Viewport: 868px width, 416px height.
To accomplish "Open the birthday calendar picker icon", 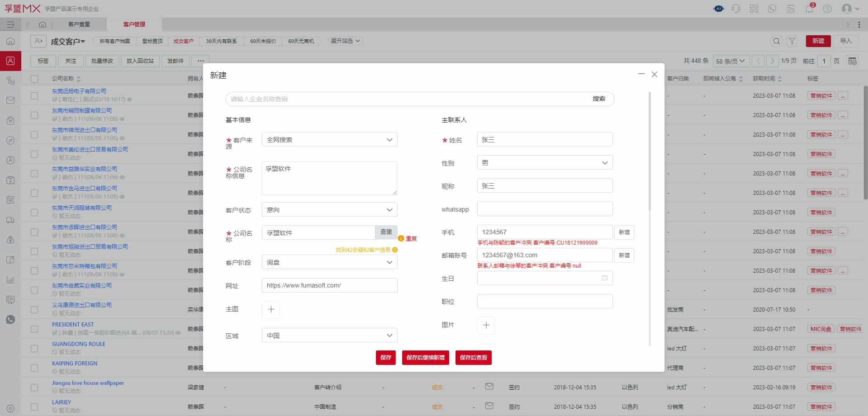I will (x=605, y=278).
